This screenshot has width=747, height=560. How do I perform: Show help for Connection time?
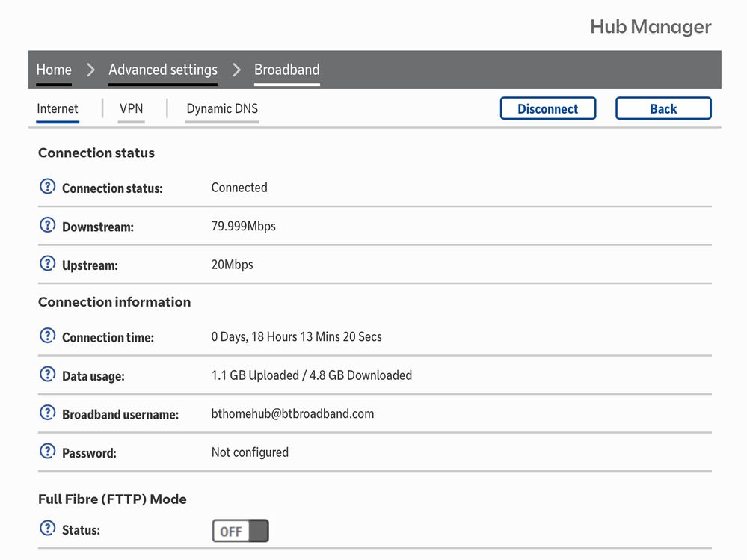47,336
